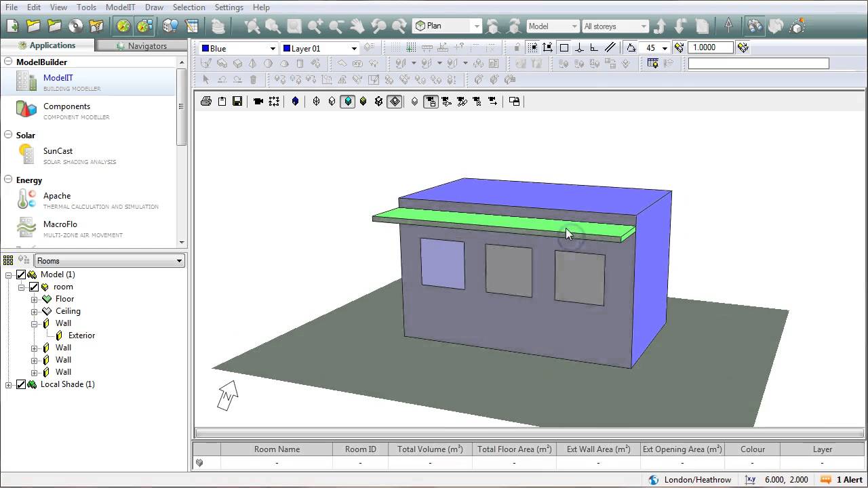868x488 pixels.
Task: Open the Components modeller application
Action: click(x=88, y=110)
